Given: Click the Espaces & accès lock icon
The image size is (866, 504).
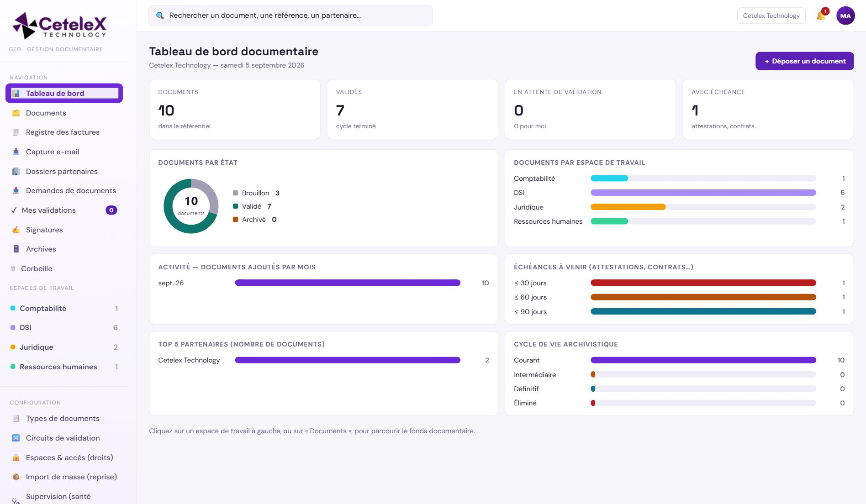Looking at the screenshot, I should click(16, 457).
